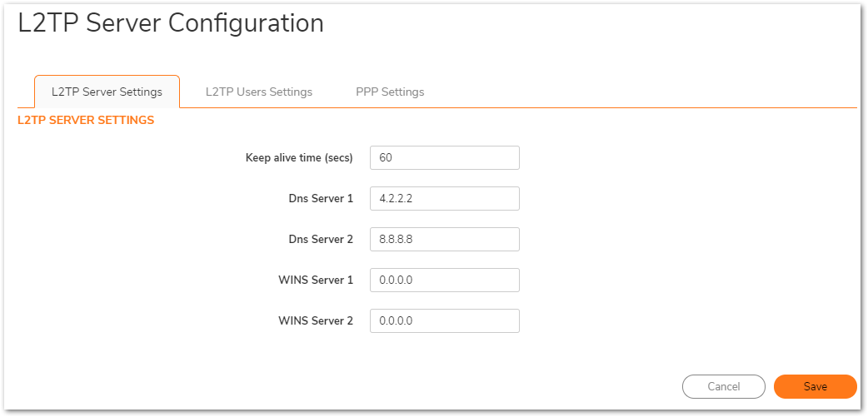Open the PPP Settings tab

pyautogui.click(x=390, y=92)
